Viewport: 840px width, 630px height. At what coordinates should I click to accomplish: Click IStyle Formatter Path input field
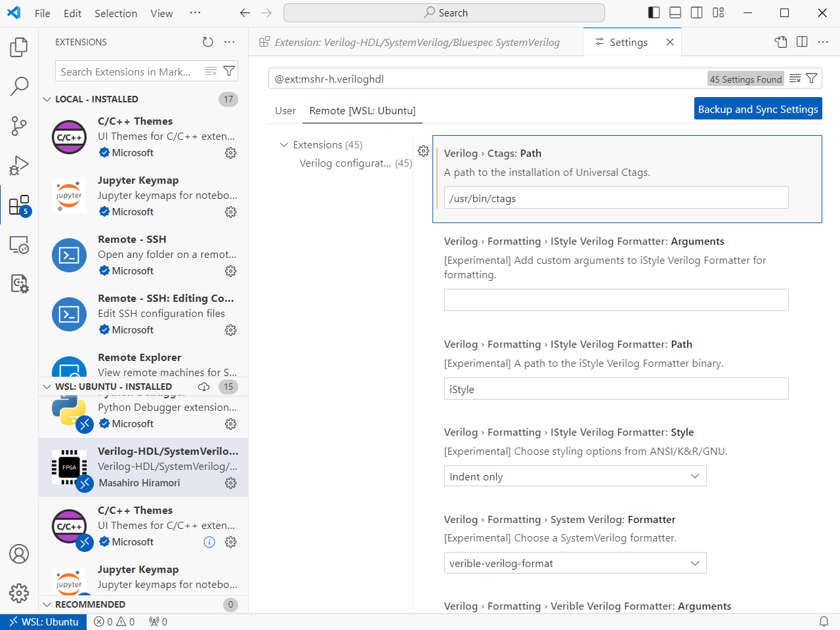(x=616, y=388)
